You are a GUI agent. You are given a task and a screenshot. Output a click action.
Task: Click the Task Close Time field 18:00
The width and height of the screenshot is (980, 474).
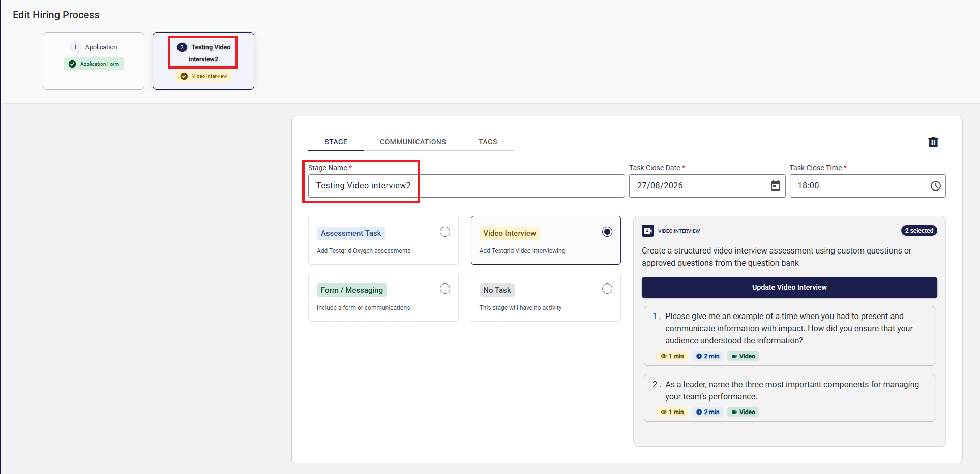point(868,186)
